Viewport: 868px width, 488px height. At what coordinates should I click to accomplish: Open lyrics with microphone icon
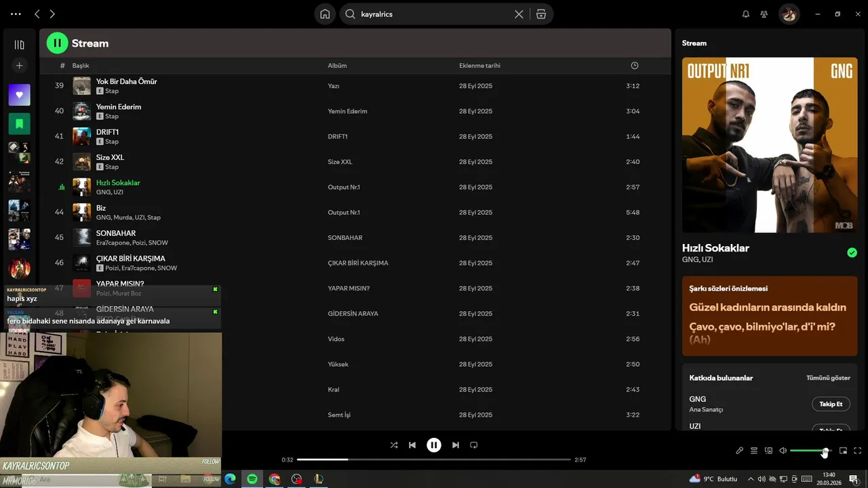click(740, 451)
